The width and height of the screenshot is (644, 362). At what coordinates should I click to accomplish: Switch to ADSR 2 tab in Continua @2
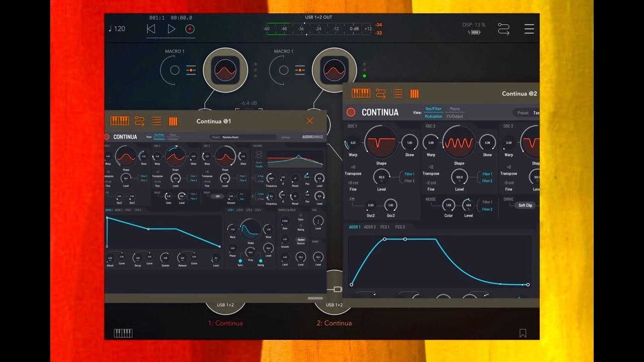pos(370,227)
